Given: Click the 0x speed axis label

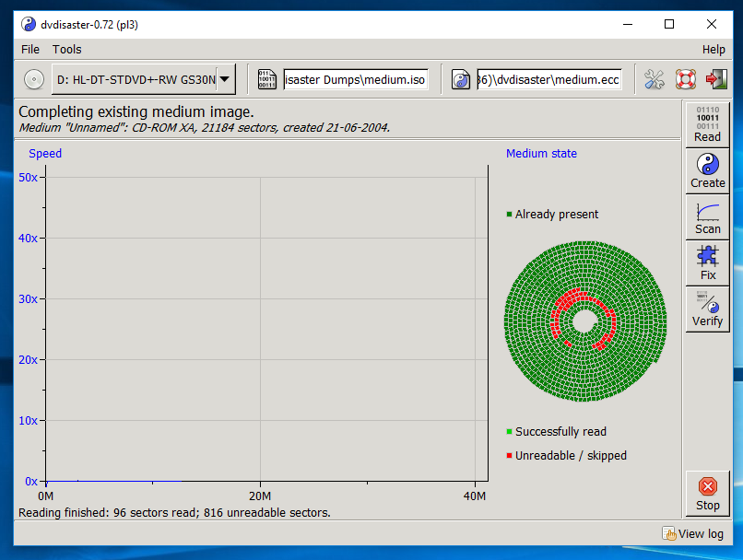Looking at the screenshot, I should [31, 482].
